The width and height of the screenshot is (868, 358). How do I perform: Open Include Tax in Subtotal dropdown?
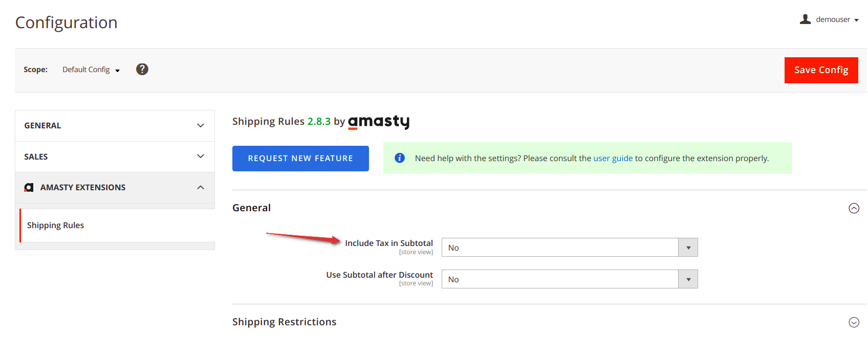click(570, 248)
